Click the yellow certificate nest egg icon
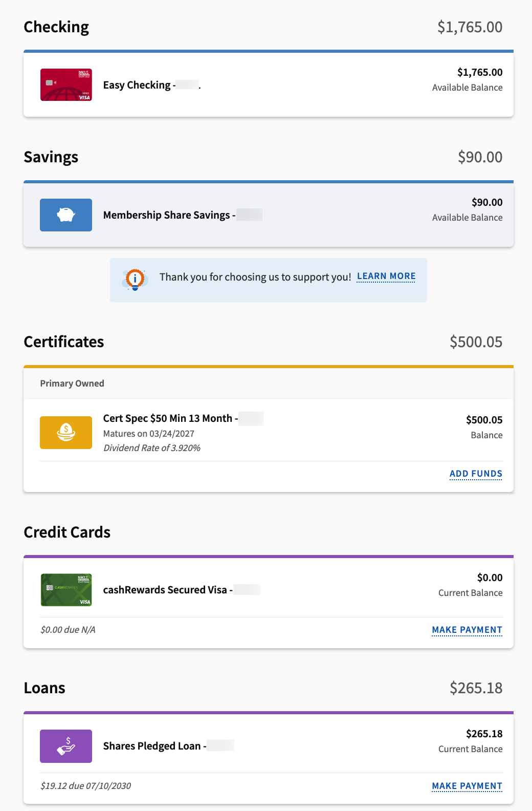532x811 pixels. point(66,433)
